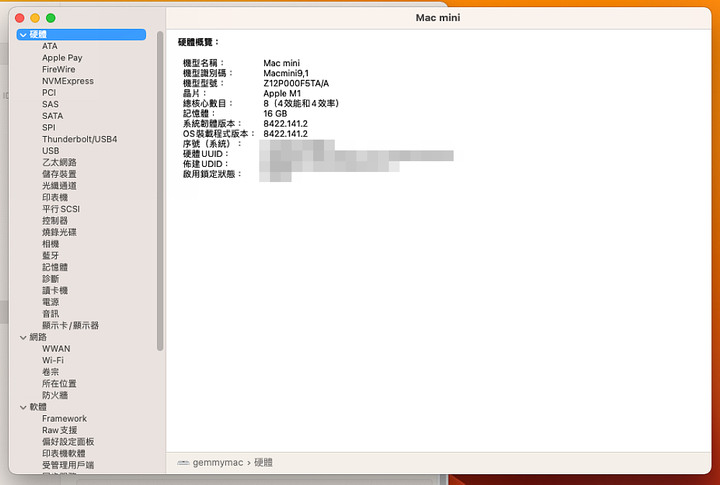Select the 軟體 category label
This screenshot has width=720, height=485.
tap(38, 407)
